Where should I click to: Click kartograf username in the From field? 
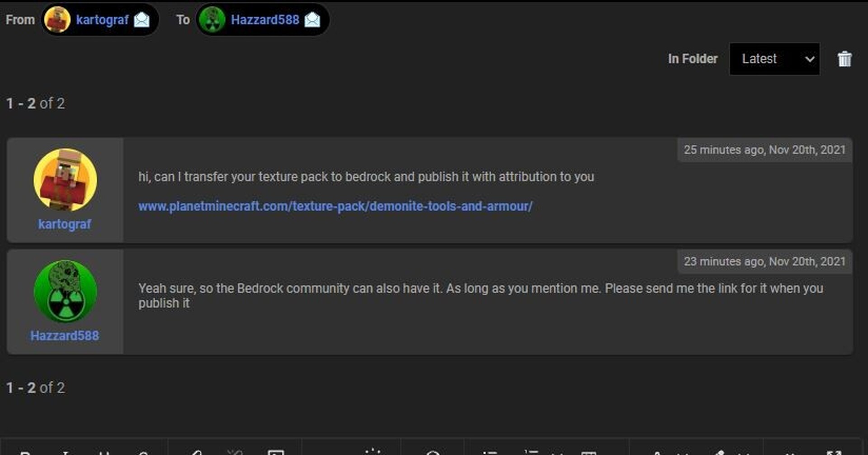click(102, 20)
